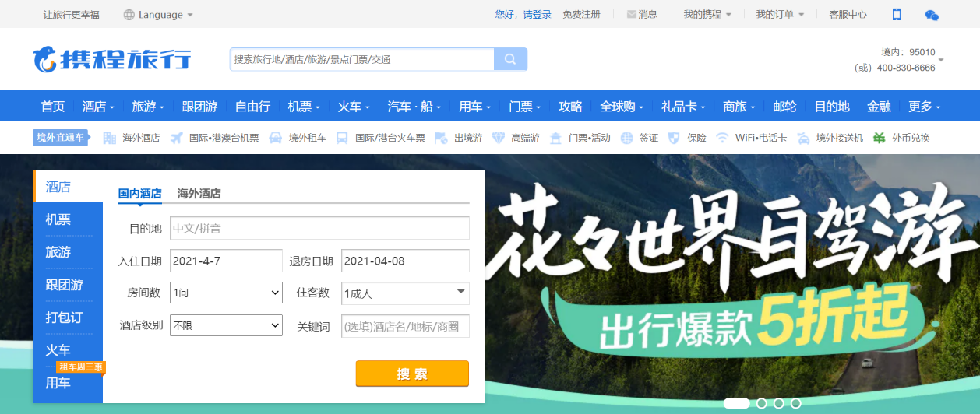Open the mobile phone app icon

pos(897,14)
